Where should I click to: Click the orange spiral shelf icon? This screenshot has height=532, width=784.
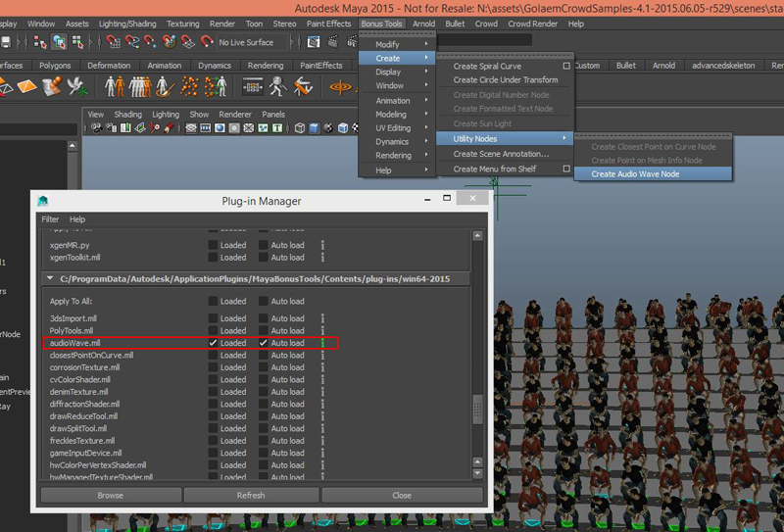pos(341,87)
